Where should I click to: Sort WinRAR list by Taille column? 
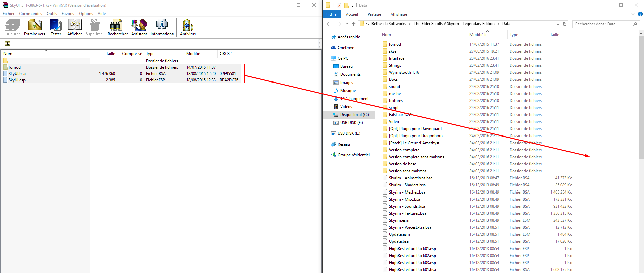[104, 54]
